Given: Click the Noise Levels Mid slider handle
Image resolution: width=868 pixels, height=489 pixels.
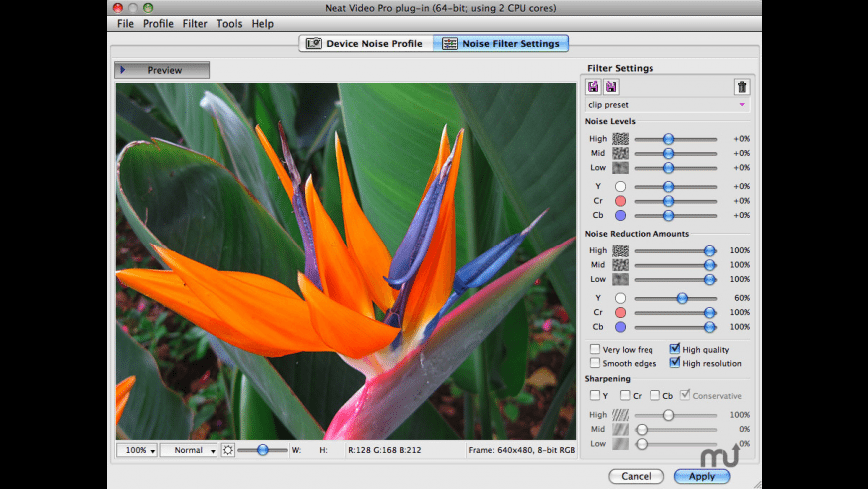Looking at the screenshot, I should click(668, 153).
